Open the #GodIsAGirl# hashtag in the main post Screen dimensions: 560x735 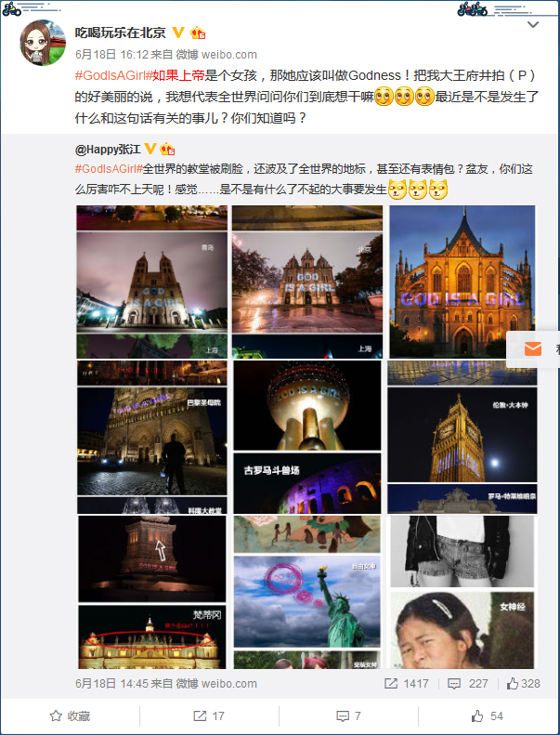pos(113,75)
